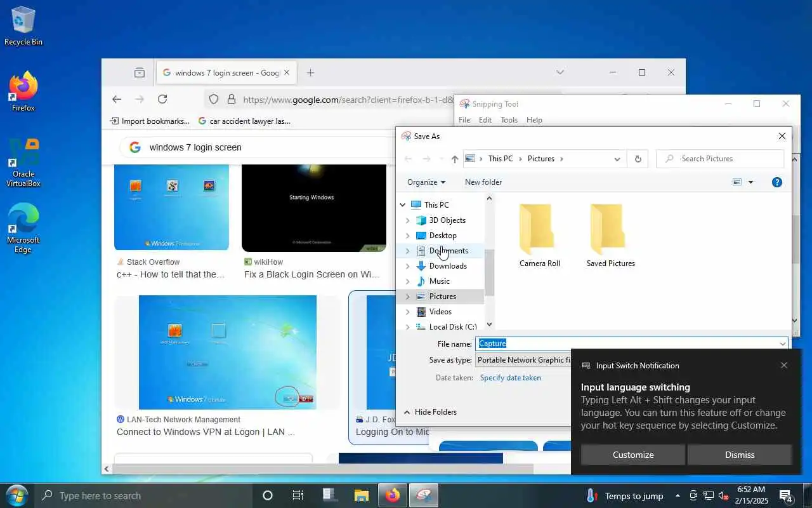Viewport: 812px width, 508px height.
Task: Open the Camera Roll folder
Action: click(539, 235)
